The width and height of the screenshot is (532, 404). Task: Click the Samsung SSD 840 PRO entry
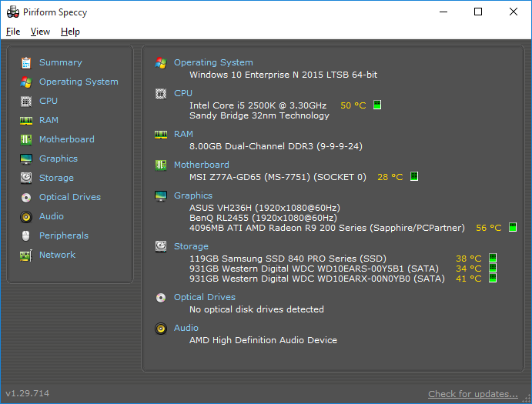click(288, 259)
